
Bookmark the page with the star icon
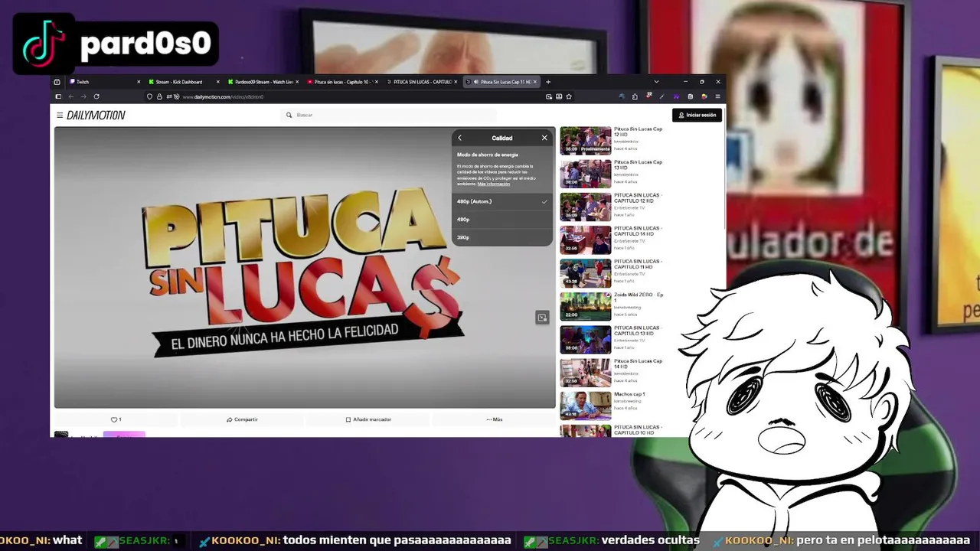[x=569, y=96]
